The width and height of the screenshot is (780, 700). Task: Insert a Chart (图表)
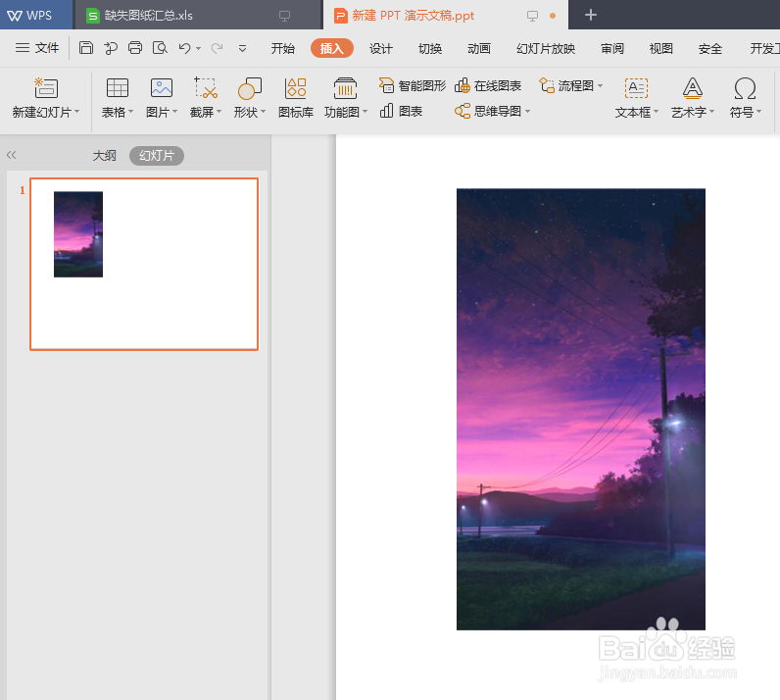[401, 111]
